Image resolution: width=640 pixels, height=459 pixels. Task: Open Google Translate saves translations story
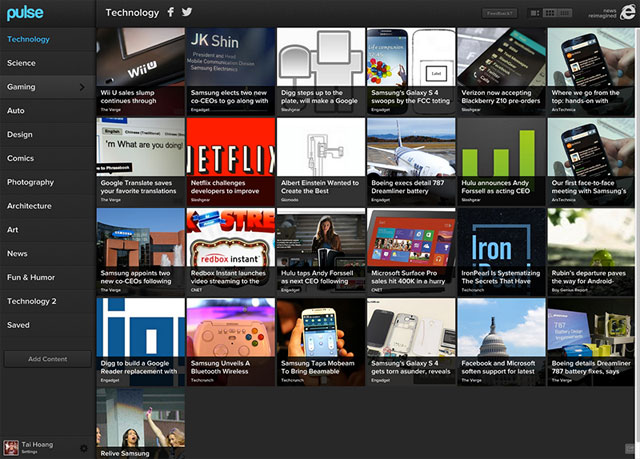point(140,162)
